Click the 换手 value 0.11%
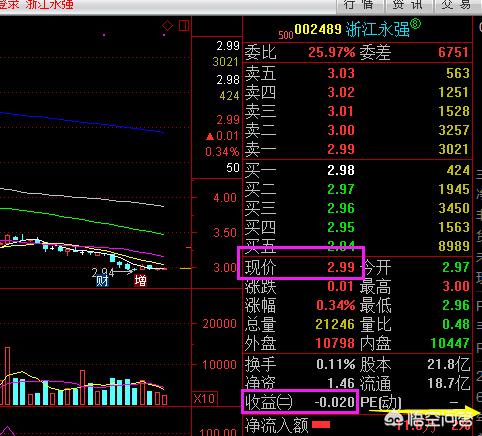 (335, 364)
